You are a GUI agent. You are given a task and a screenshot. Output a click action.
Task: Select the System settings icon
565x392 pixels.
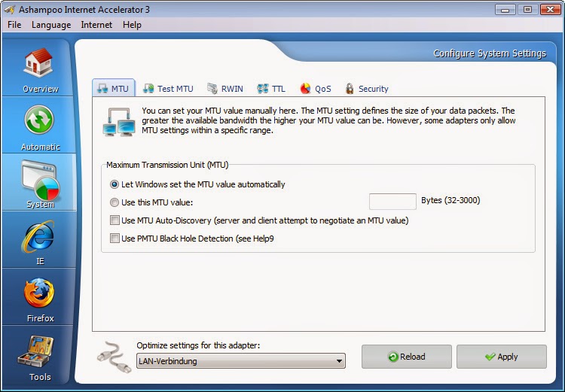click(x=40, y=181)
